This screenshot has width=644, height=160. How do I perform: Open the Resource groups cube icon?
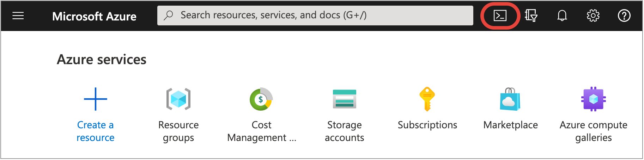178,99
